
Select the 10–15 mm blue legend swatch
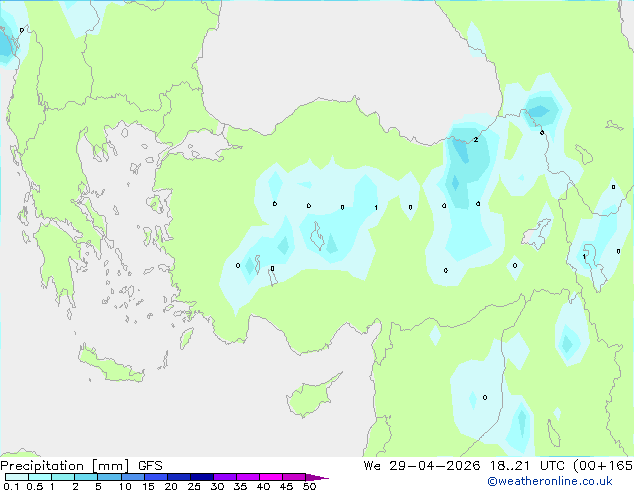tap(133, 477)
